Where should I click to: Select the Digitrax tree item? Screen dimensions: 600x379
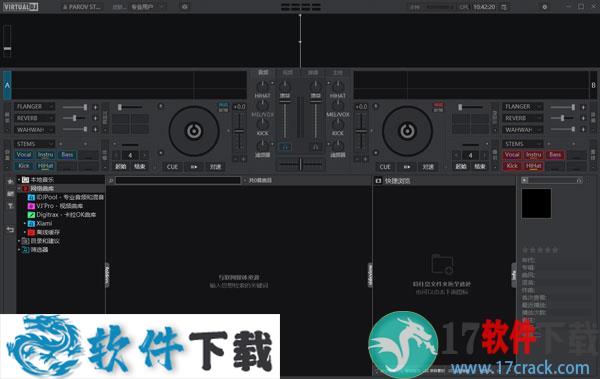(x=62, y=215)
